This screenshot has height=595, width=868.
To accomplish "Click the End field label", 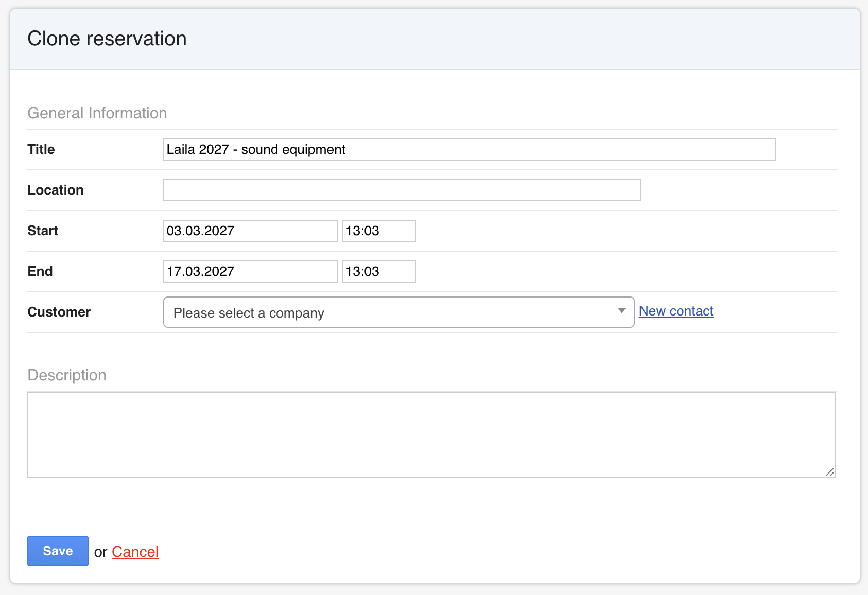I will (x=40, y=271).
